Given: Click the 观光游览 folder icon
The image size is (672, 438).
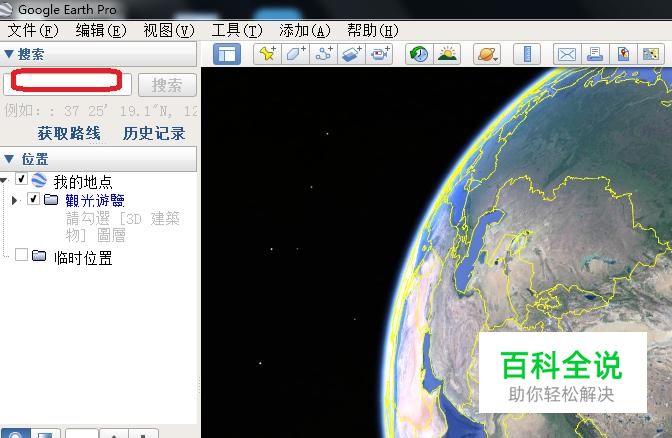Looking at the screenshot, I should click(51, 199).
